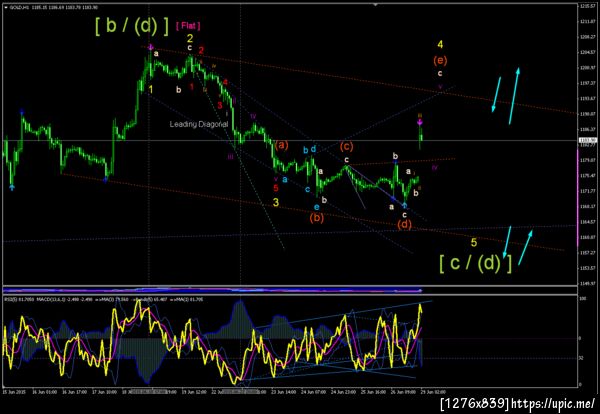Screen dimensions: 600x414
Task: Click the '29 Jun 02:00' date axis label
Action: click(x=434, y=392)
